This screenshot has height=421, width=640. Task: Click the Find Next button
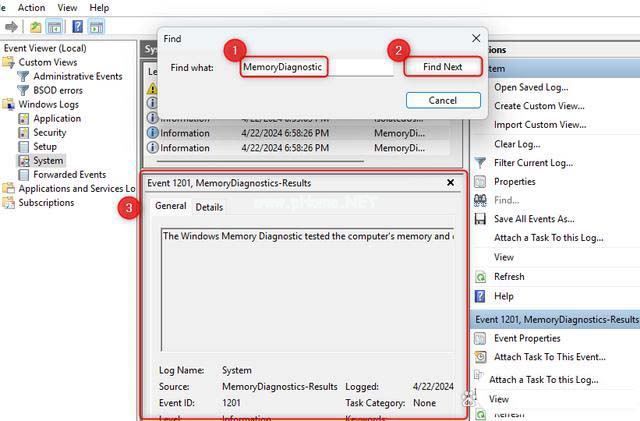coord(443,67)
